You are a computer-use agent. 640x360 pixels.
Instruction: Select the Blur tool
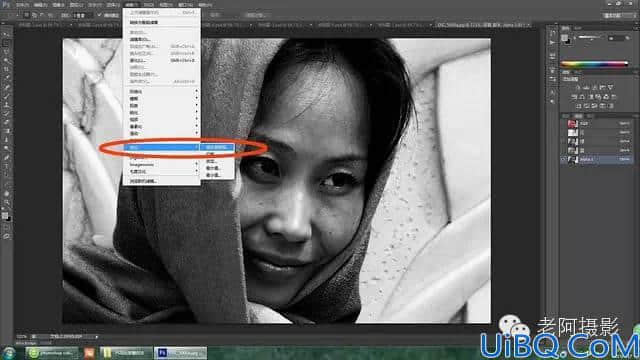[x=6, y=140]
